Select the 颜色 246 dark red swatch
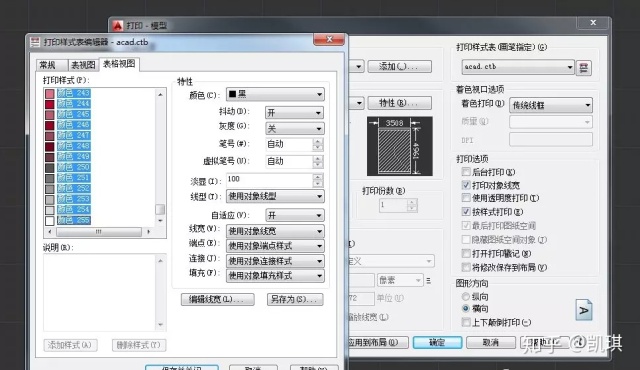Screen dimensions: 640x370 point(49,125)
